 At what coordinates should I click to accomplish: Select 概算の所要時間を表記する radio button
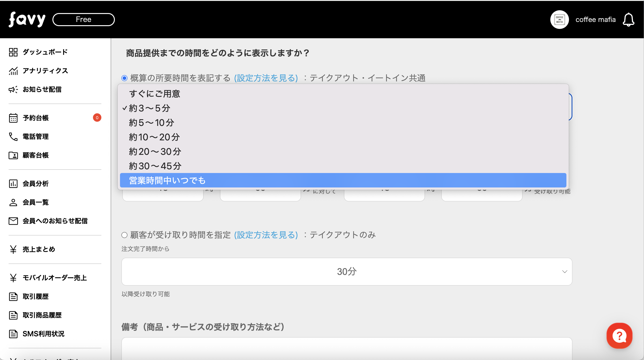coord(124,78)
